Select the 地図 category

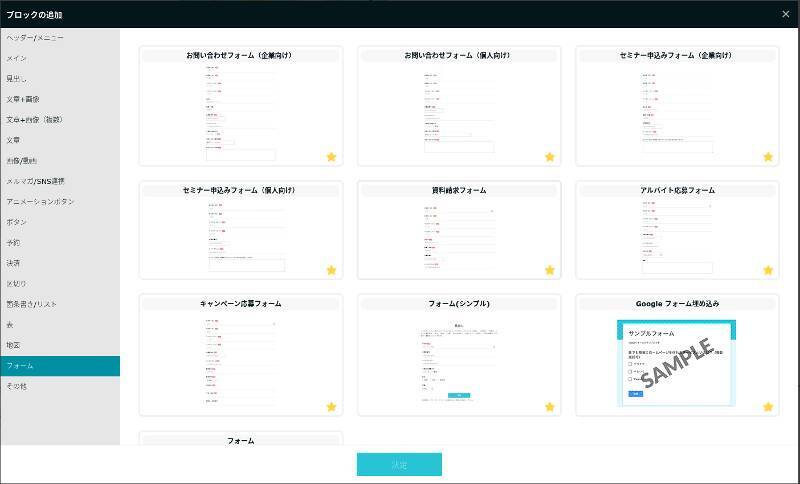point(13,345)
